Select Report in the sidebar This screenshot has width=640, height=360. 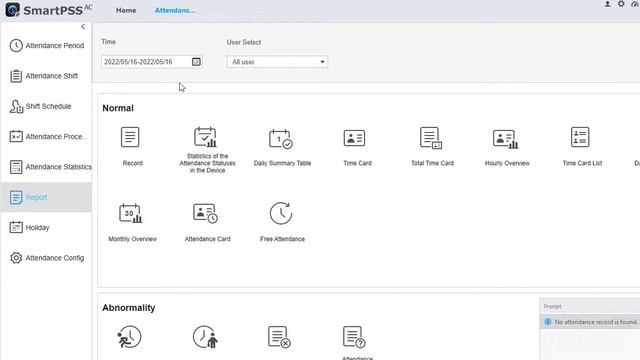click(47, 197)
